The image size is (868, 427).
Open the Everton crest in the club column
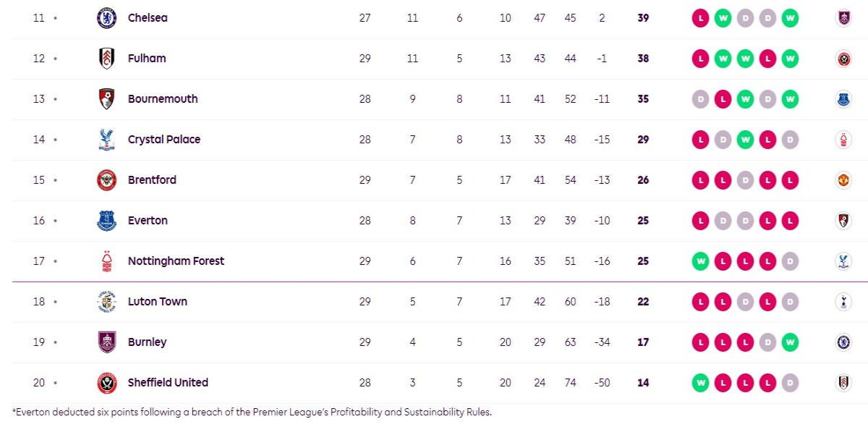click(x=106, y=221)
